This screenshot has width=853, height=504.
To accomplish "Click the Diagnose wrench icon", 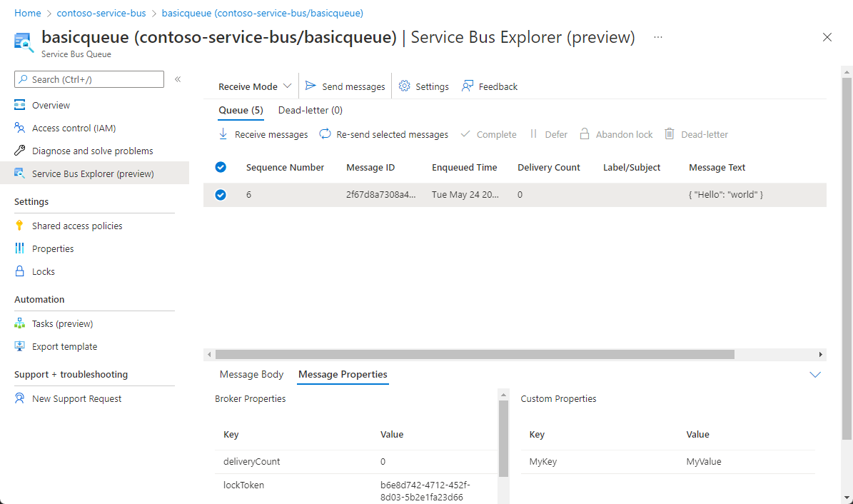I will tap(19, 150).
